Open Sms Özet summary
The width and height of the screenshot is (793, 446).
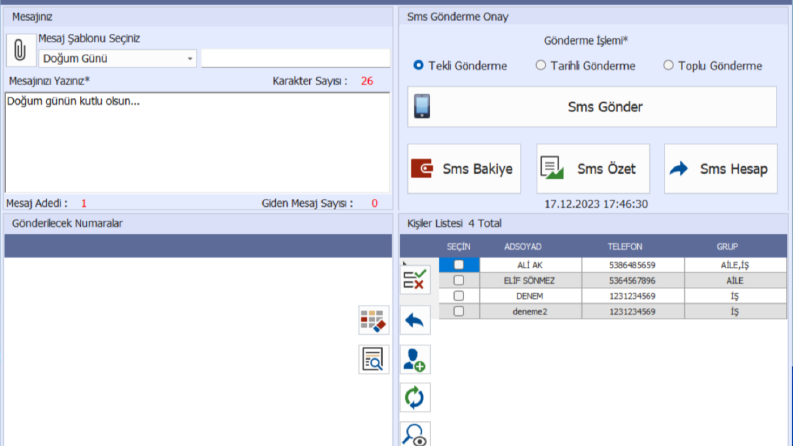point(593,169)
